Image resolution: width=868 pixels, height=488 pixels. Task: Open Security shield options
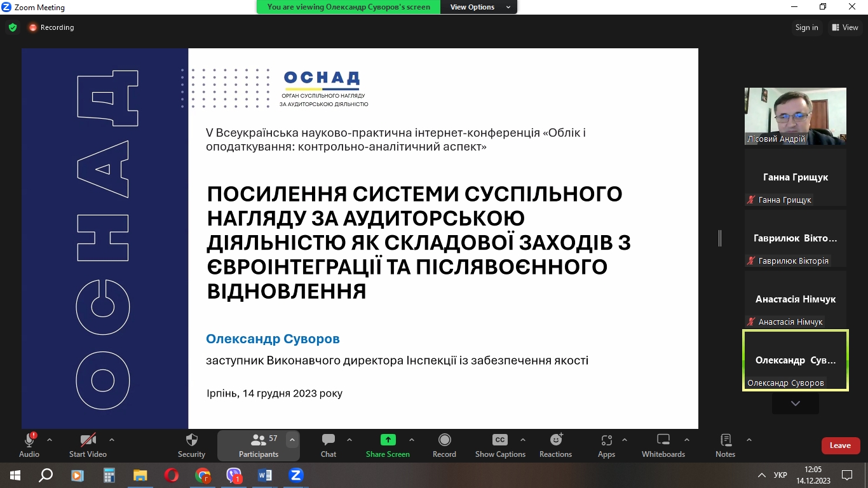coord(191,445)
